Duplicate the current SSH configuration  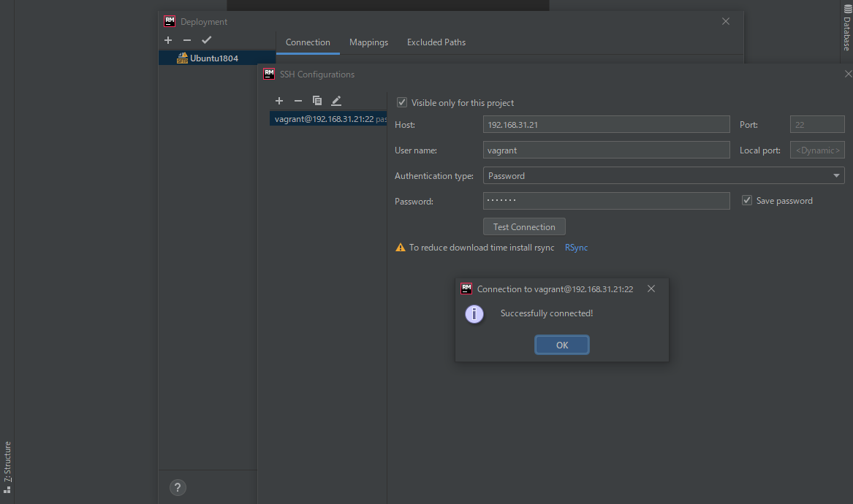tap(317, 101)
